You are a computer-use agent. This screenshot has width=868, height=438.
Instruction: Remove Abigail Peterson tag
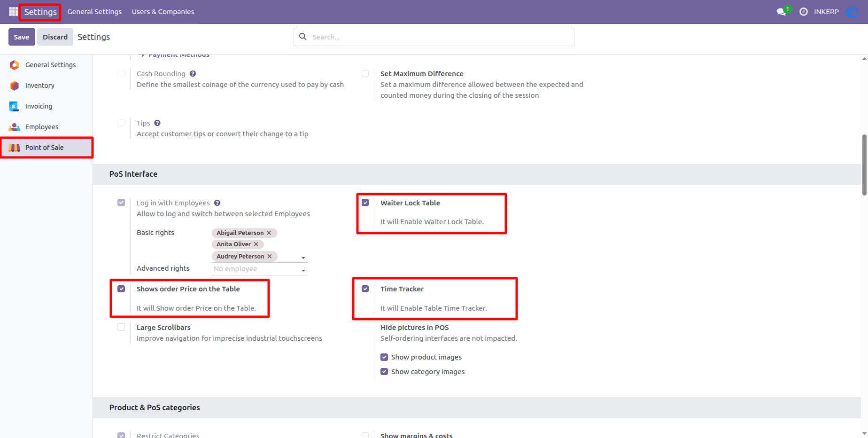(269, 233)
